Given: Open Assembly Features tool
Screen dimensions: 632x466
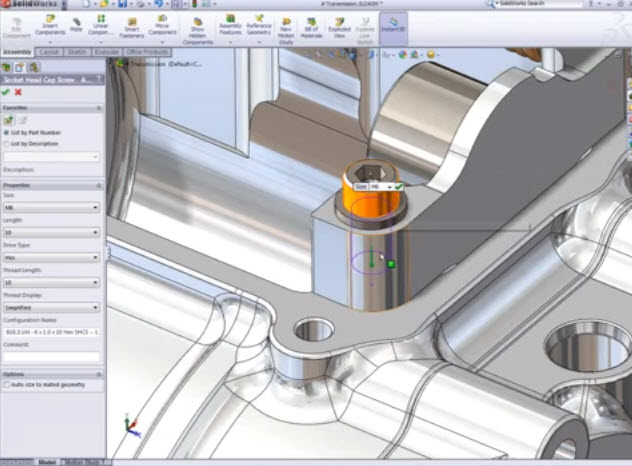Looking at the screenshot, I should point(230,25).
